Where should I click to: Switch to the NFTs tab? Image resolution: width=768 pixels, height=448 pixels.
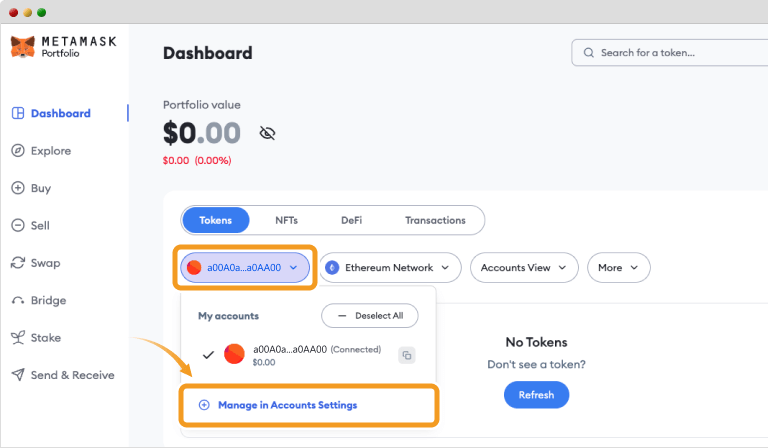tap(287, 220)
